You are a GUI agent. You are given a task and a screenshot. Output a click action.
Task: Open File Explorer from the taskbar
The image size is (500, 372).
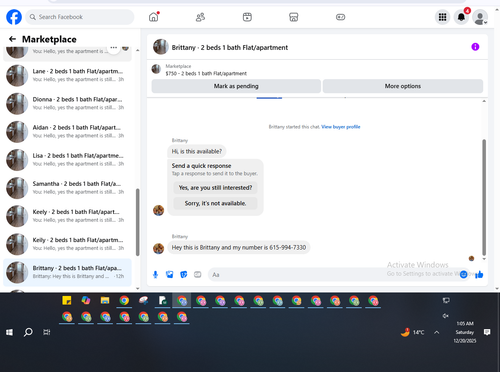105,301
